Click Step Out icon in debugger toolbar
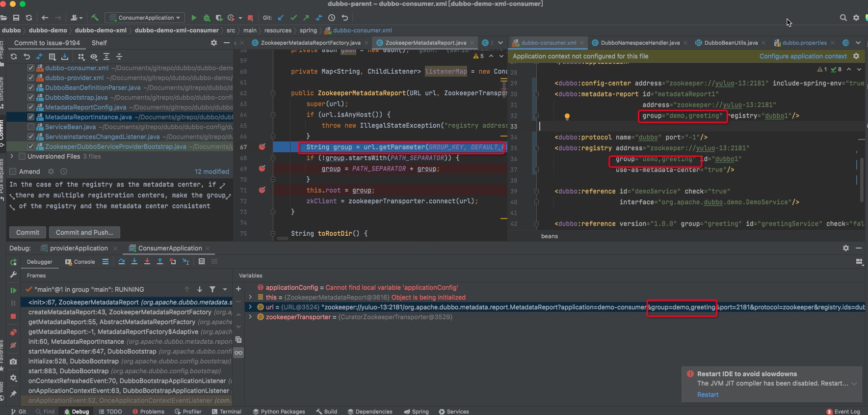This screenshot has height=415, width=868. point(160,261)
